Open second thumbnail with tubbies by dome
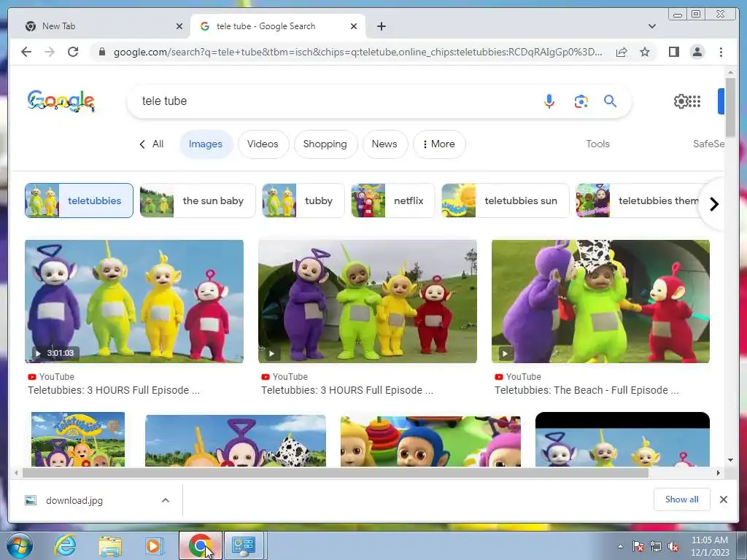Screen dimensions: 747x560 (x=368, y=301)
